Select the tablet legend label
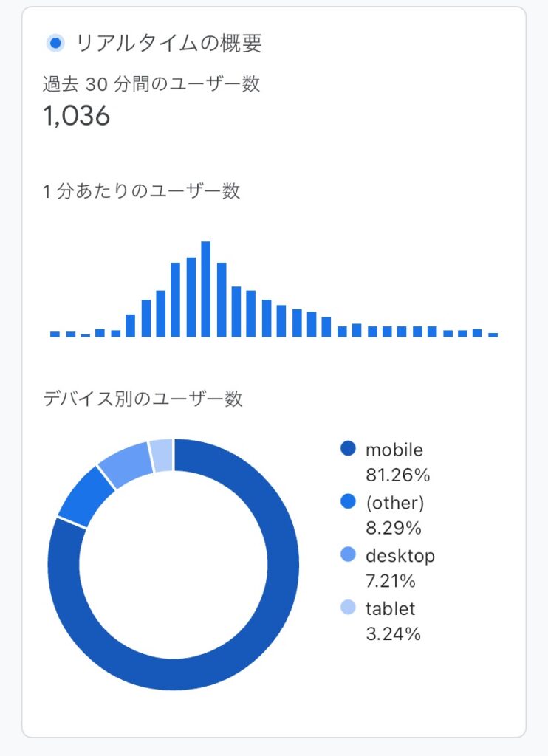 [390, 608]
